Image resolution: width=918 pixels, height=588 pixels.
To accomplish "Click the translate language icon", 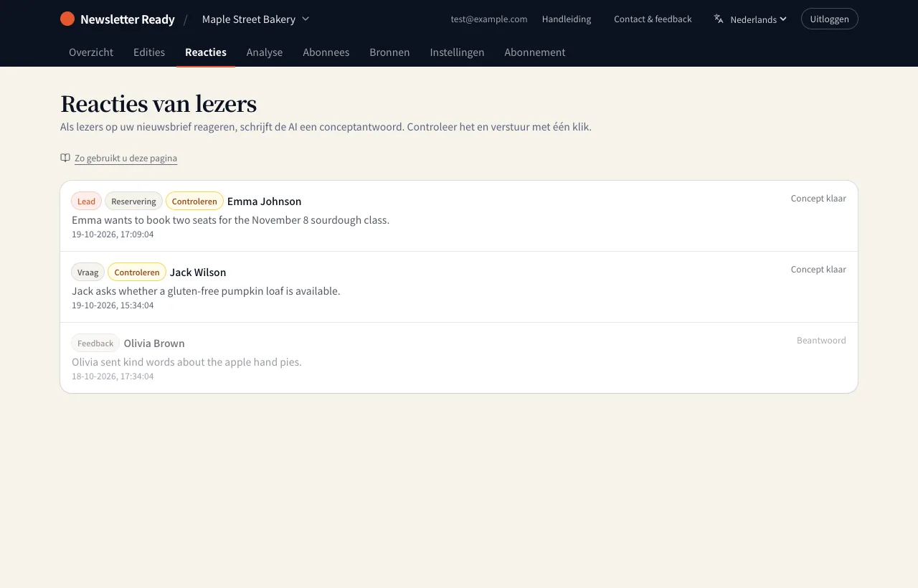I will 719,19.
